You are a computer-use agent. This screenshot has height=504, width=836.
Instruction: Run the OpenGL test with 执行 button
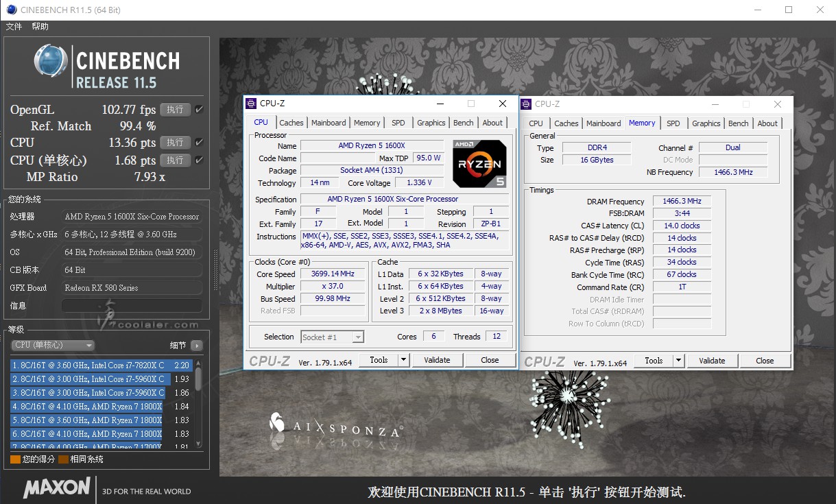click(x=175, y=110)
